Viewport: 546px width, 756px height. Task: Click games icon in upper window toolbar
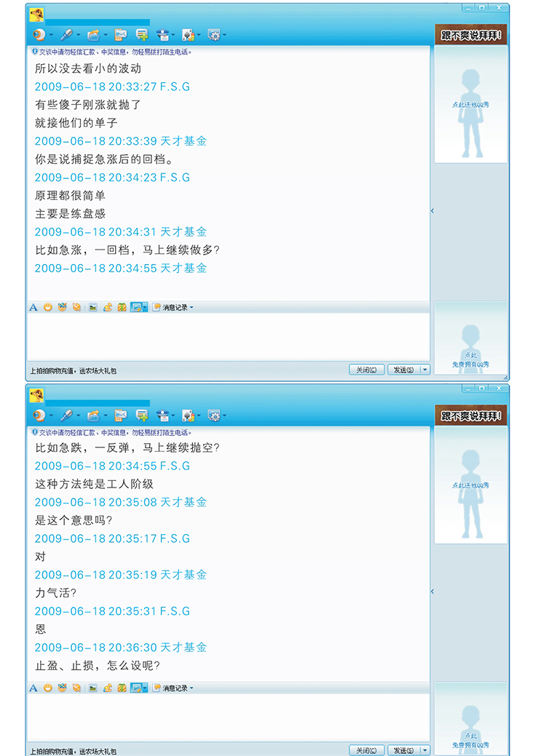(x=188, y=35)
